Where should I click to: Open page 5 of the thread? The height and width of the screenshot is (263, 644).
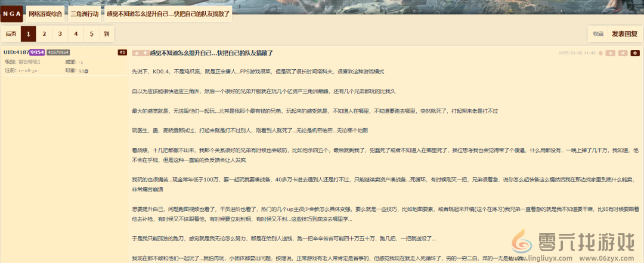point(91,34)
